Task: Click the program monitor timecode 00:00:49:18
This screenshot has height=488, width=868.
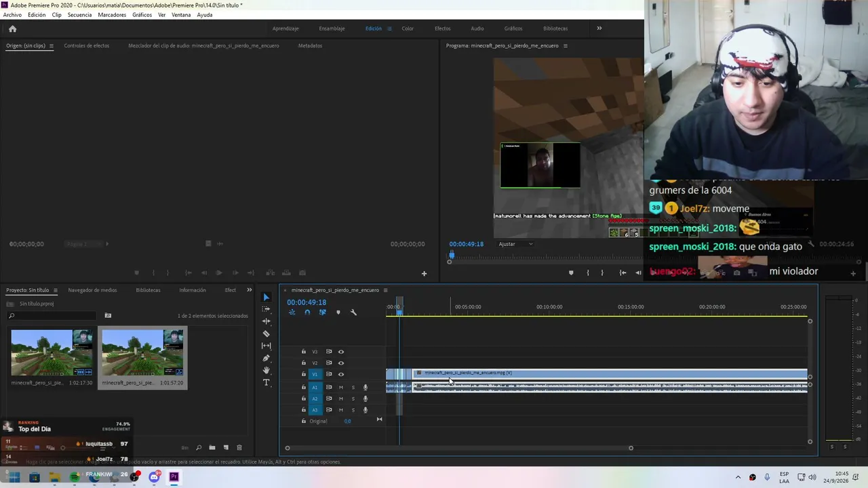Action: (466, 244)
